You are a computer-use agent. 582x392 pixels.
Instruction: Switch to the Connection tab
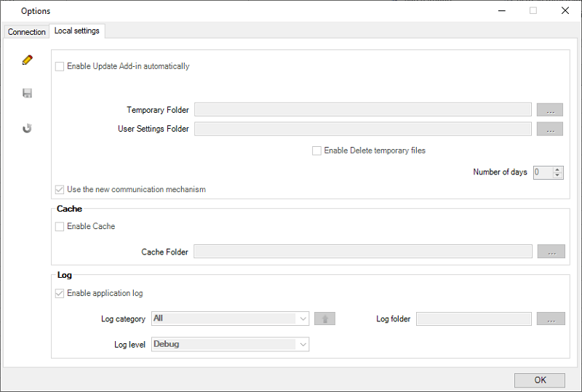27,32
